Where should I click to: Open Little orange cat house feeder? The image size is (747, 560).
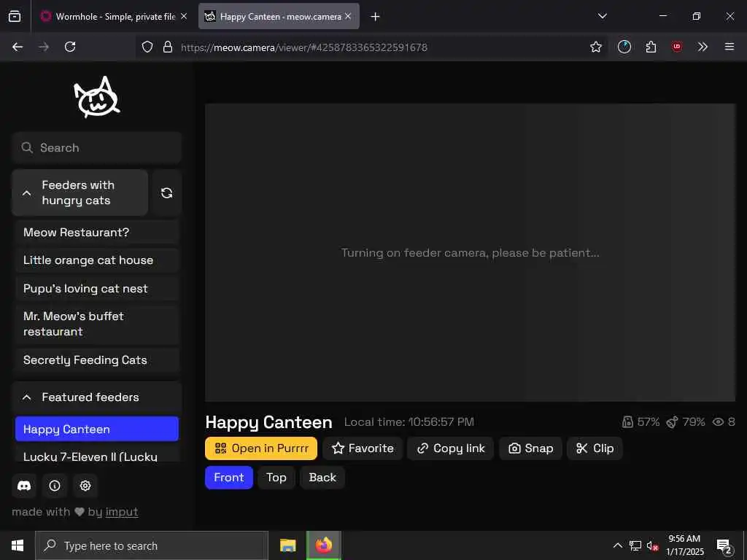pos(97,260)
